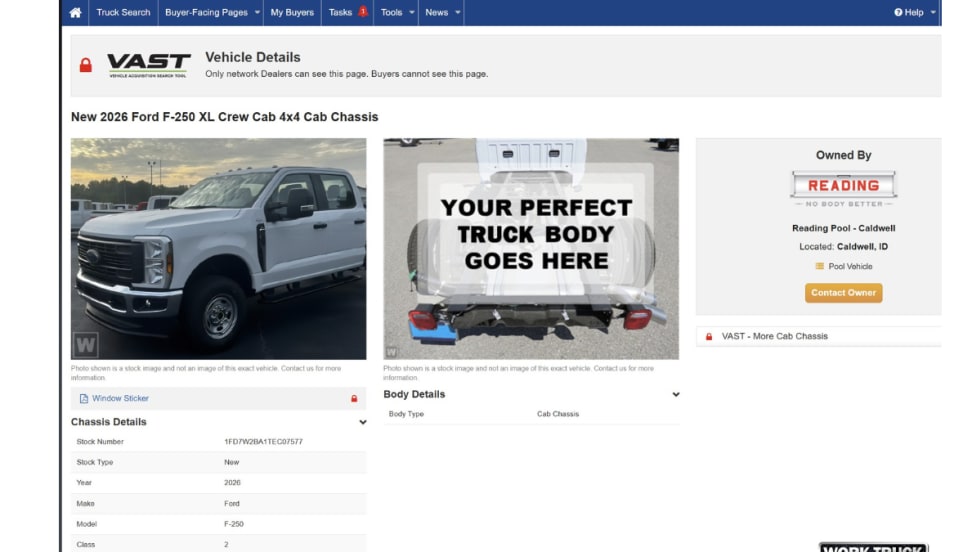This screenshot has width=980, height=552.
Task: Click the Pool Vehicle icon
Action: pyautogui.click(x=819, y=266)
